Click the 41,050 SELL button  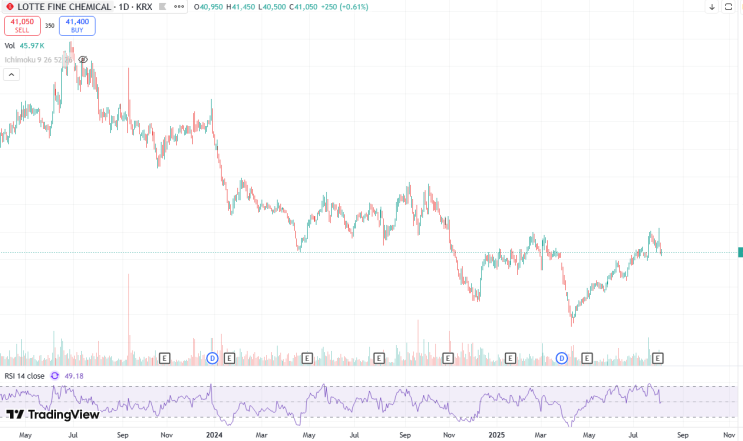click(22, 26)
